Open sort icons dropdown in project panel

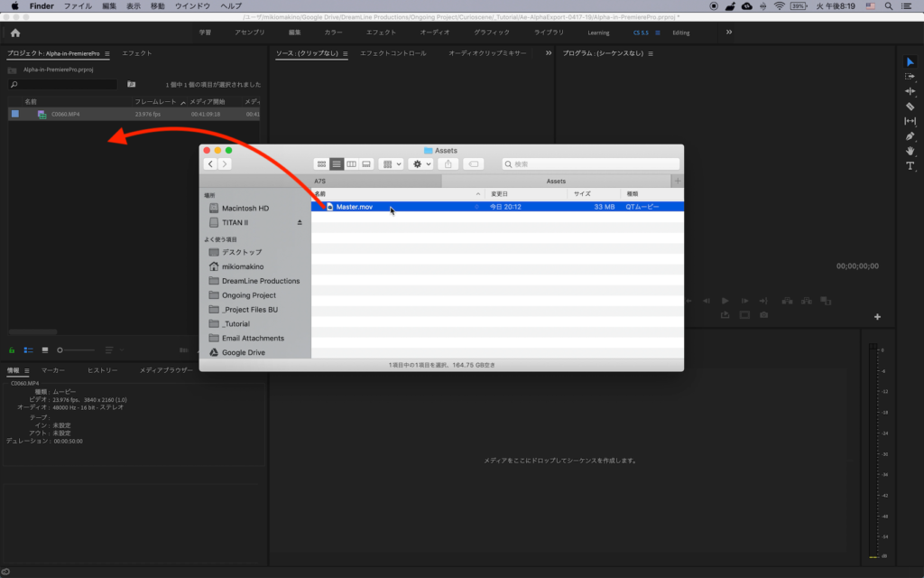coord(115,350)
